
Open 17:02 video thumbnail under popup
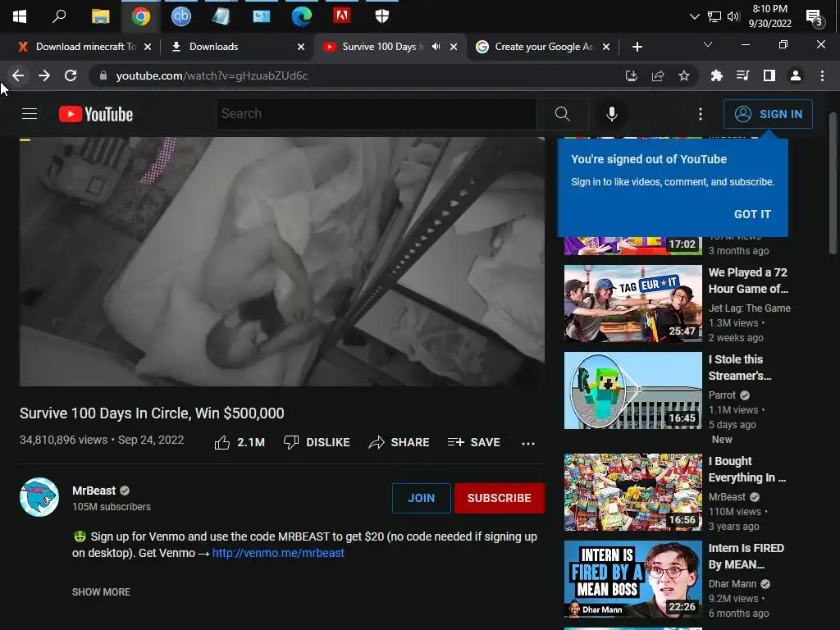[632, 246]
